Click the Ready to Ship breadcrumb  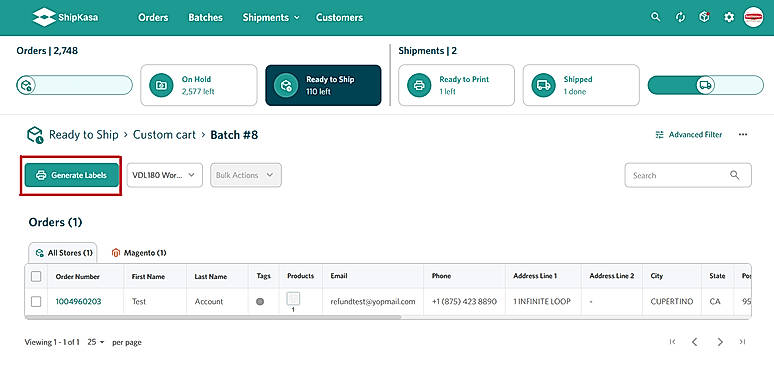coord(84,135)
